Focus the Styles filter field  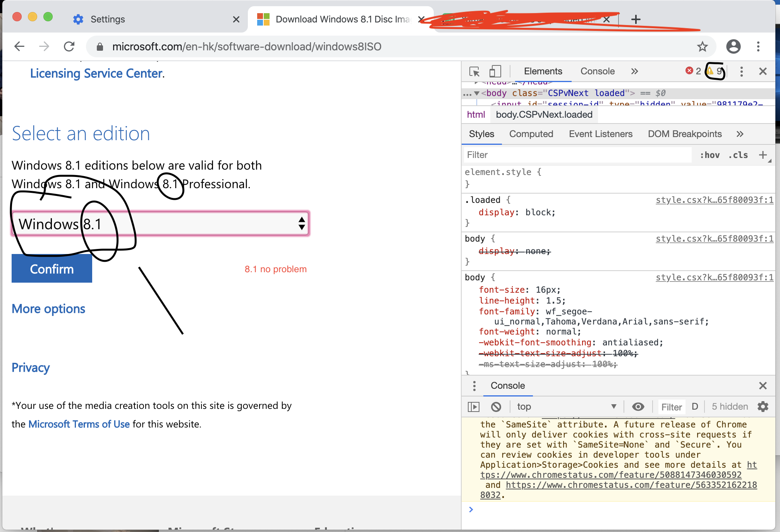coord(577,155)
